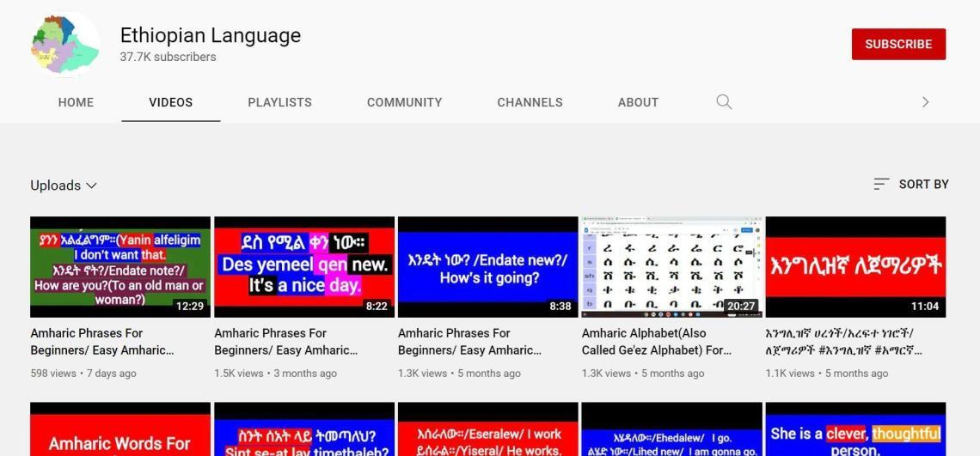980x456 pixels.
Task: Open the 'Sint se-at lay timethaleh?' thumbnail
Action: pos(304,429)
